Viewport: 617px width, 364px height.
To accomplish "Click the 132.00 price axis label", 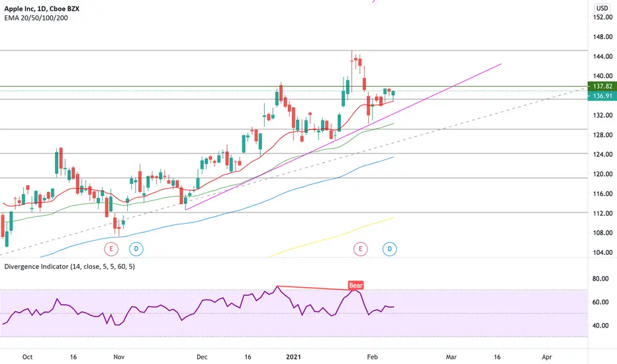I will (x=603, y=115).
